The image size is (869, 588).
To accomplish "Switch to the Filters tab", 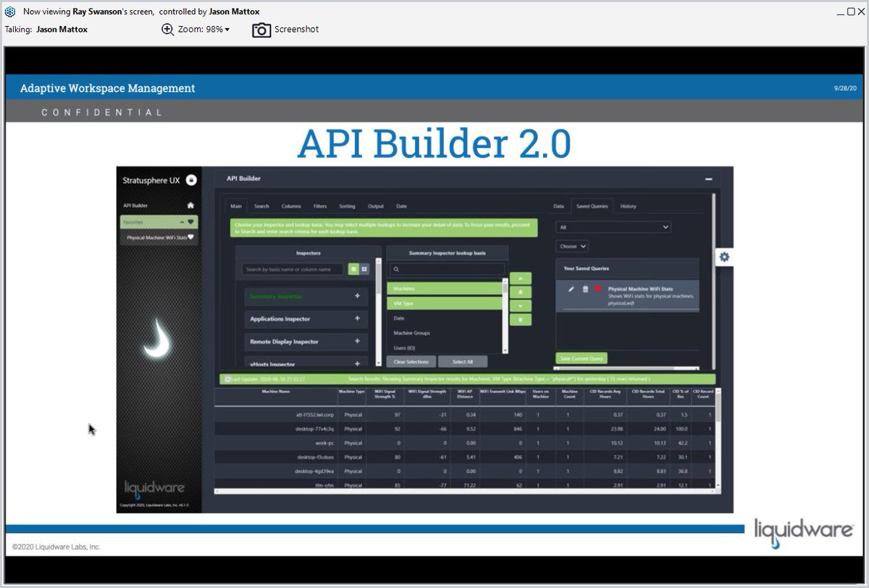I will tap(320, 206).
